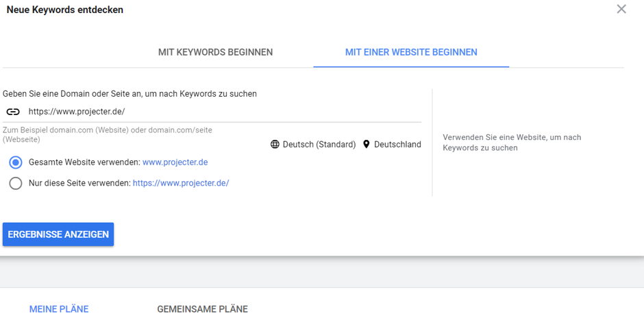Image resolution: width=644 pixels, height=316 pixels.
Task: Click the chain link icon beside the URL
Action: (x=13, y=112)
